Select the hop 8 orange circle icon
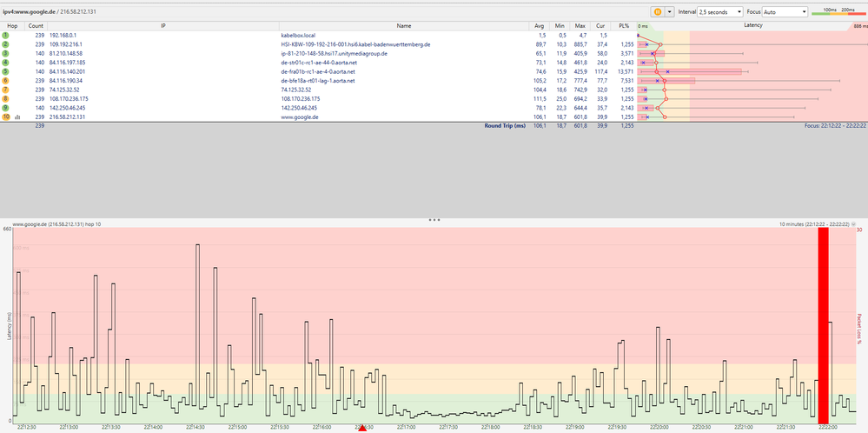Image resolution: width=868 pixels, height=433 pixels. tap(5, 98)
